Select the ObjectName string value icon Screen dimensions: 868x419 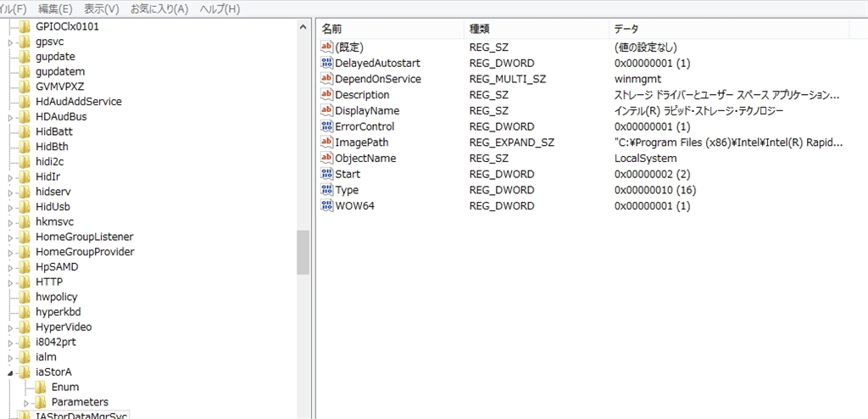(326, 158)
